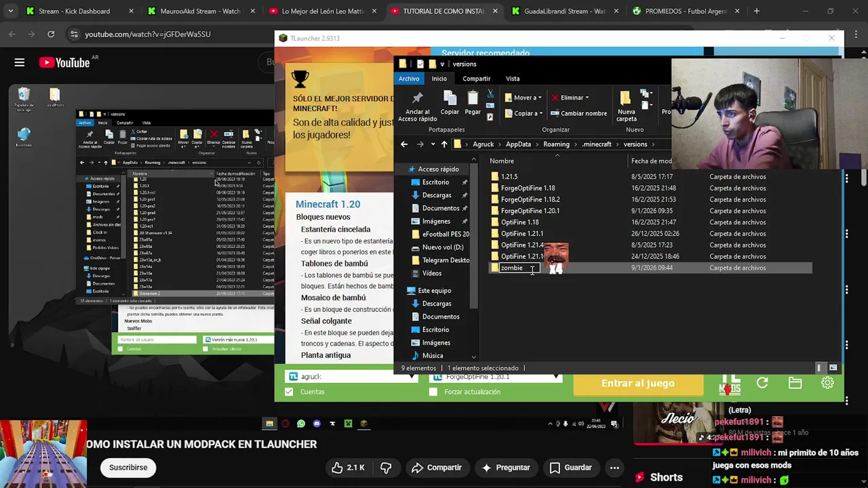Open the Copiar a dropdown

523,113
